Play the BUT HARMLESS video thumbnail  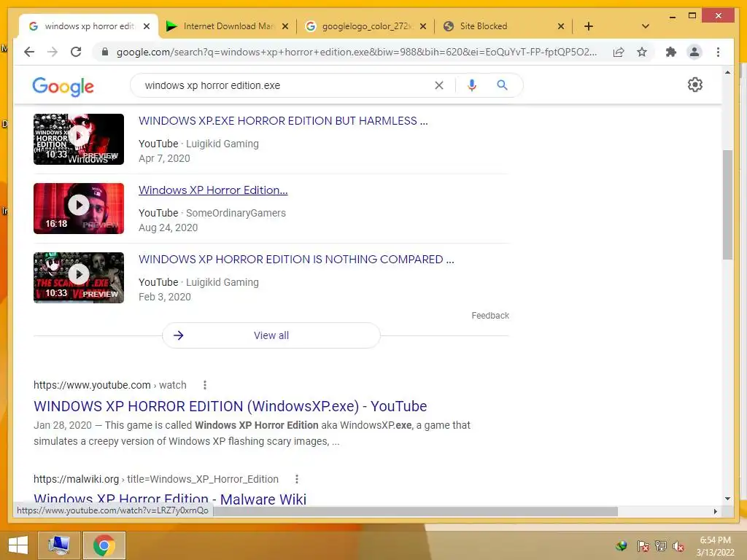(79, 139)
